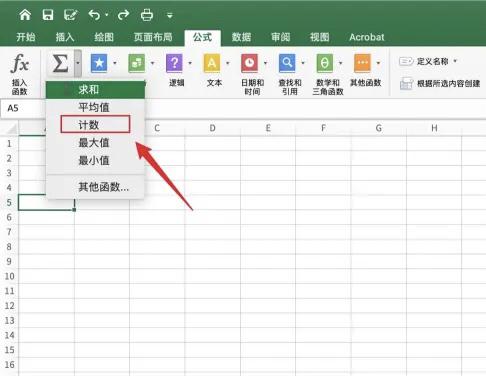Image resolution: width=486 pixels, height=376 pixels.
Task: Open the Acrobat tab
Action: (367, 37)
